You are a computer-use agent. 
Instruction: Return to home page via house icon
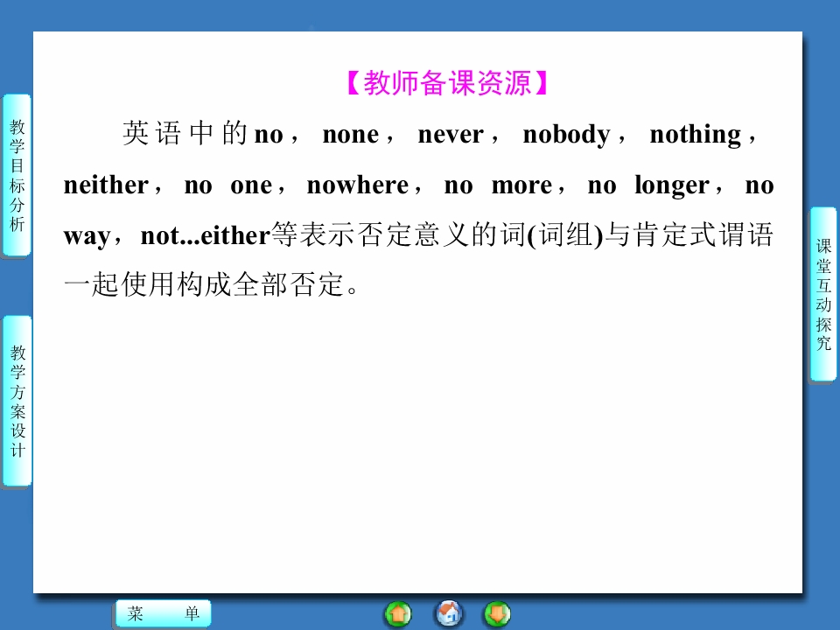[x=448, y=613]
